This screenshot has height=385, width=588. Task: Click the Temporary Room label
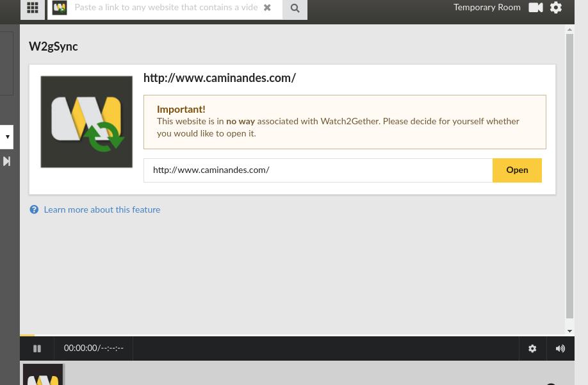pos(487,8)
